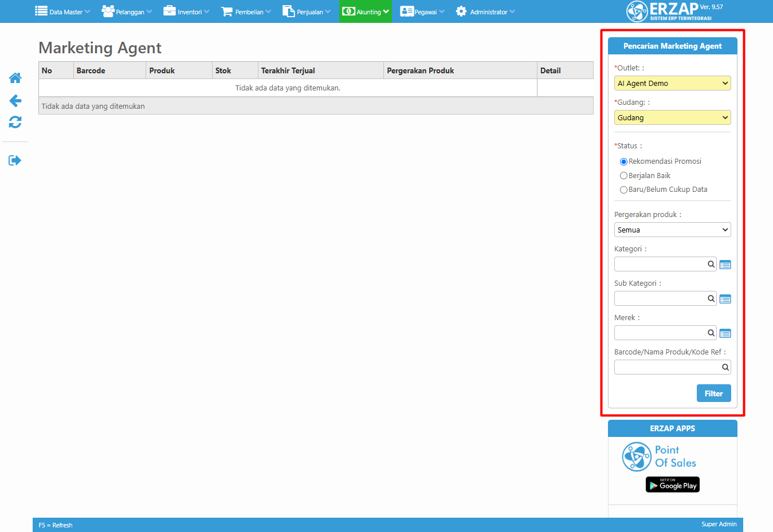Open the Outlet dropdown
Viewport: 773px width, 532px height.
tap(672, 84)
